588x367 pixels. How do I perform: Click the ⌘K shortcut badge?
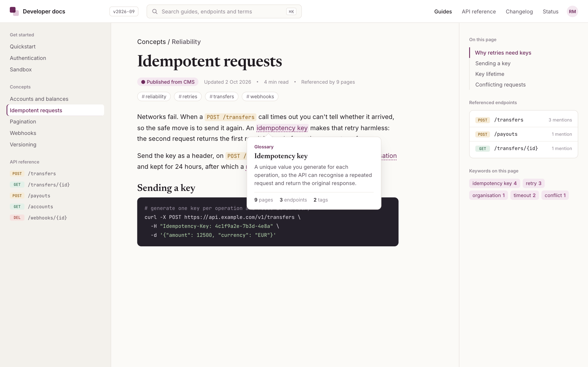pos(291,11)
